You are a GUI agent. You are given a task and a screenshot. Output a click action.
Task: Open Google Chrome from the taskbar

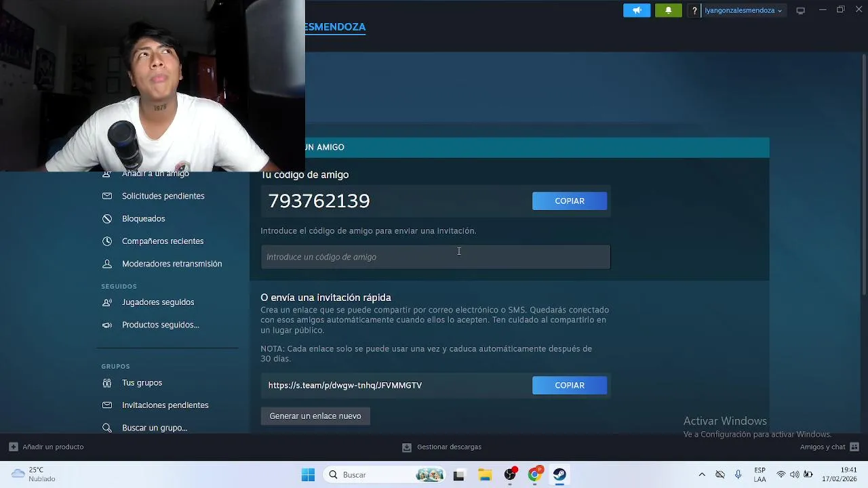(x=534, y=475)
